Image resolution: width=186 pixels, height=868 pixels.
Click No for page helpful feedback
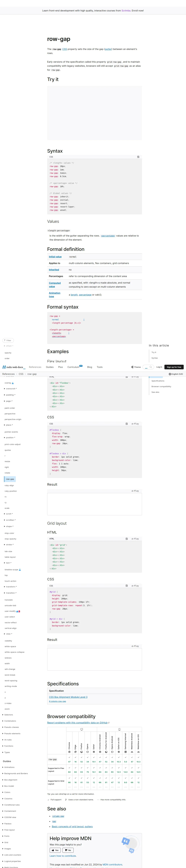[68, 850]
